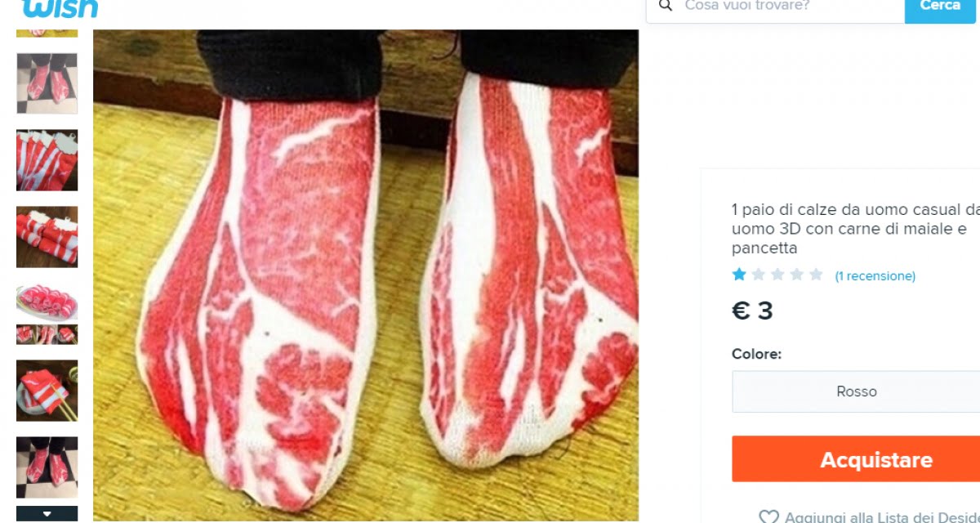980x523 pixels.
Task: Click the filled first rating star
Action: click(739, 275)
